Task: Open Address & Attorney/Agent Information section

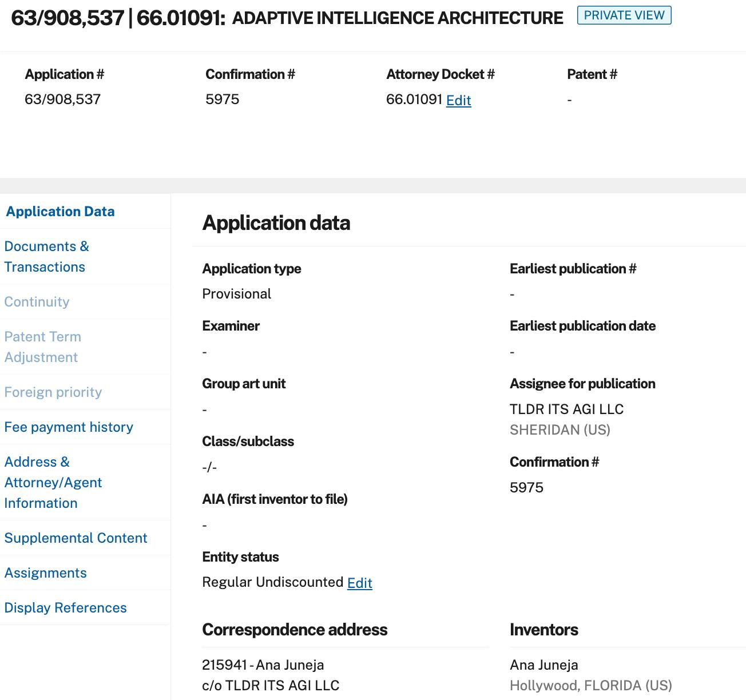Action: (53, 483)
